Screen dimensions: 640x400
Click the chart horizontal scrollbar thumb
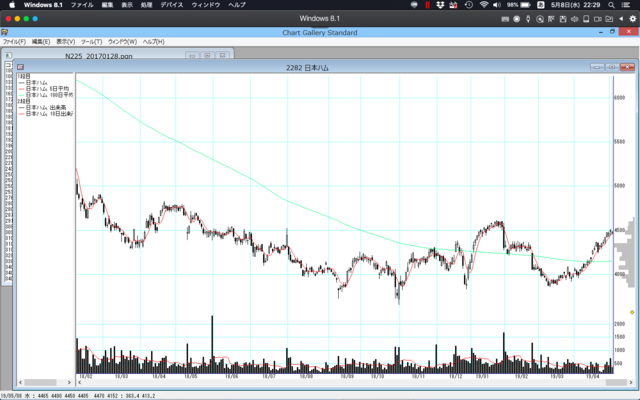point(616,382)
